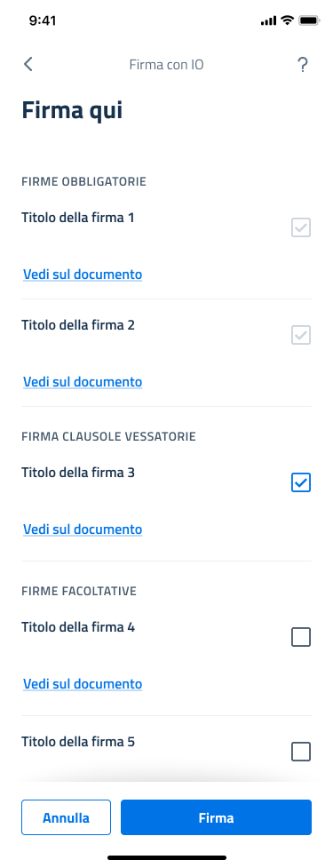Screen dimensions: 333x868
Task: Tap the 9:41 status bar clock
Action: tap(42, 20)
